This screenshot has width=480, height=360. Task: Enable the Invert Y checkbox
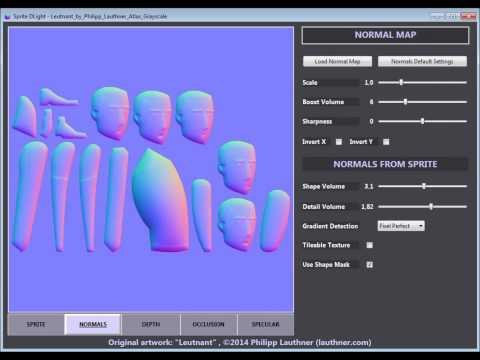coord(386,142)
